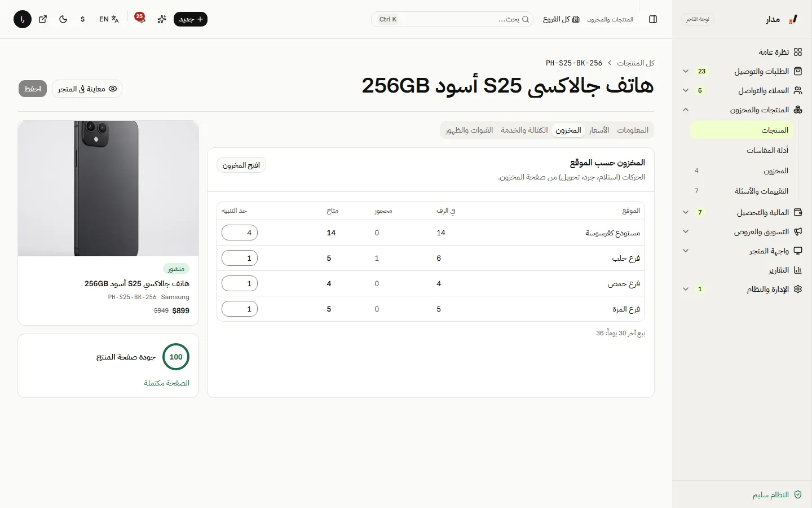Click the الإدارة والنظام gear icon

[x=798, y=289]
